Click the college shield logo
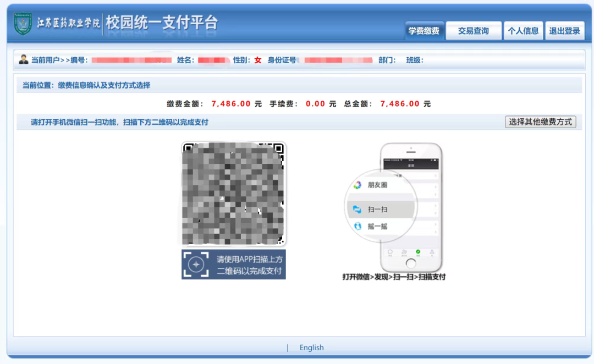The image size is (594, 364). coord(23,23)
